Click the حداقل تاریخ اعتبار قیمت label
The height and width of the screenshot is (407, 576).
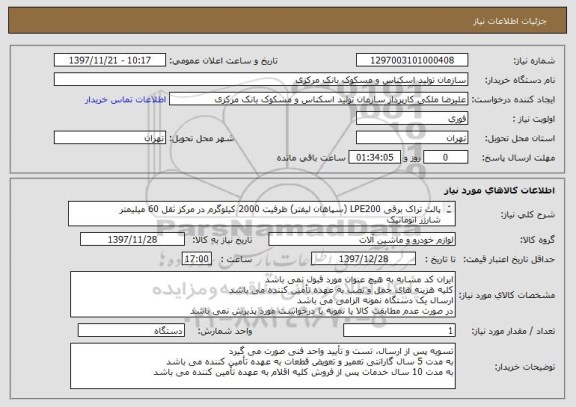point(509,259)
